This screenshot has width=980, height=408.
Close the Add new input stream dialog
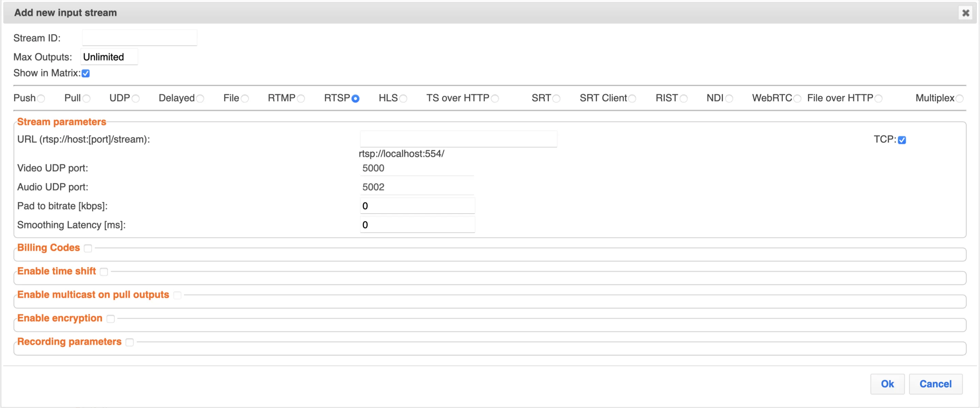[x=965, y=13]
